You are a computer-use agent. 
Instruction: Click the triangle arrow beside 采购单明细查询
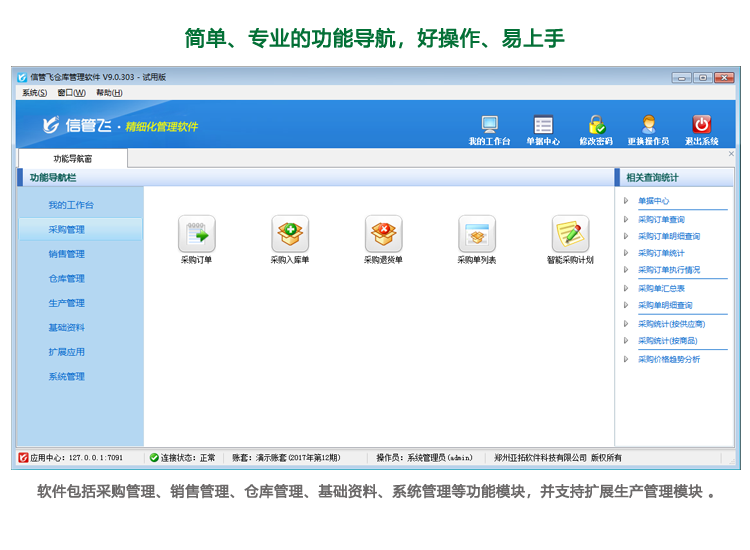[626, 305]
